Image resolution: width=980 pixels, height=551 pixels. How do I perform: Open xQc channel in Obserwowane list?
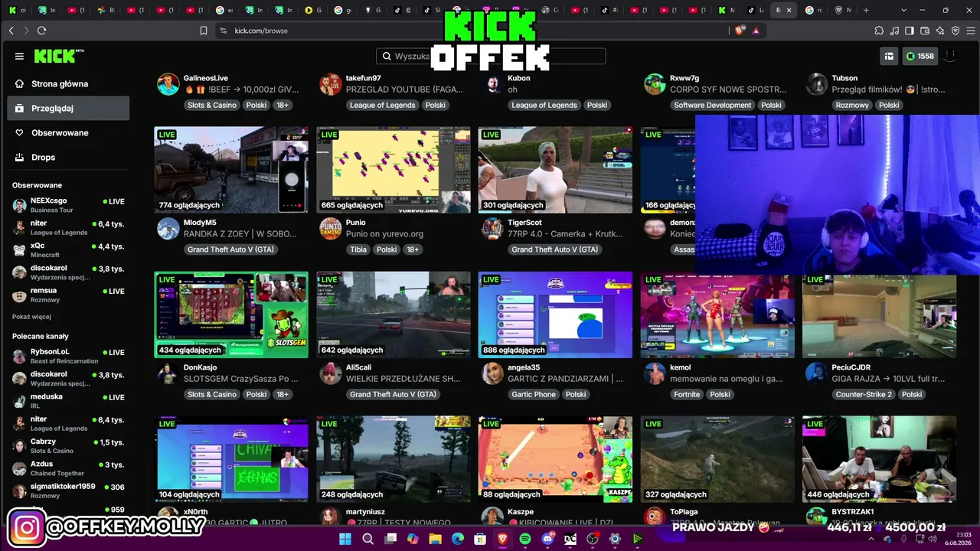tap(68, 250)
